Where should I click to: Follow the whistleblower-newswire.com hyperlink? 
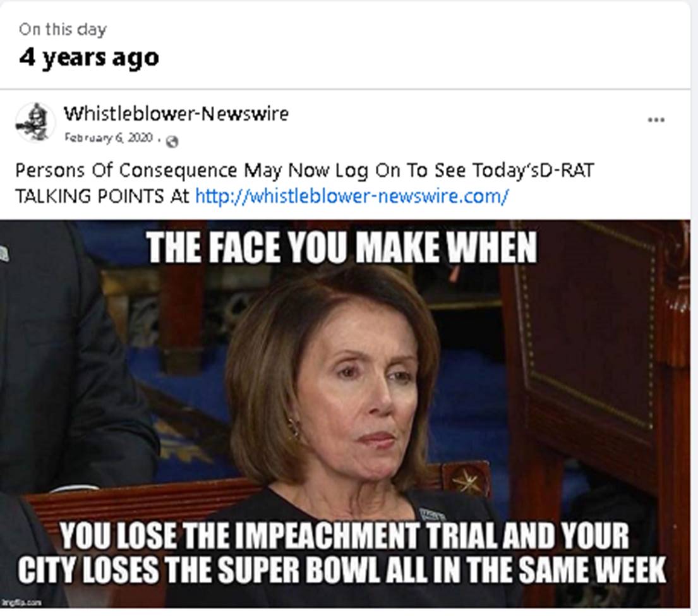(x=352, y=196)
